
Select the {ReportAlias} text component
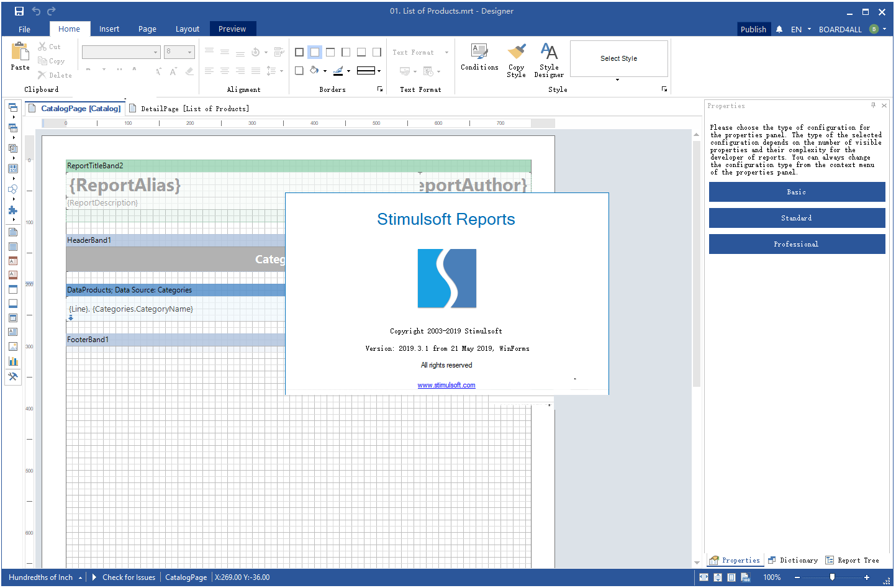coord(125,185)
